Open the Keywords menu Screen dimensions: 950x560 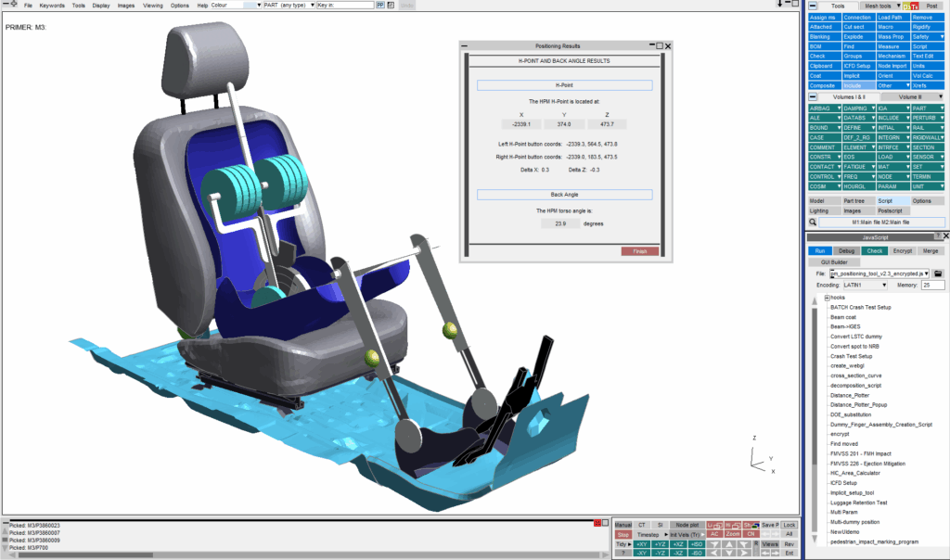tap(52, 6)
